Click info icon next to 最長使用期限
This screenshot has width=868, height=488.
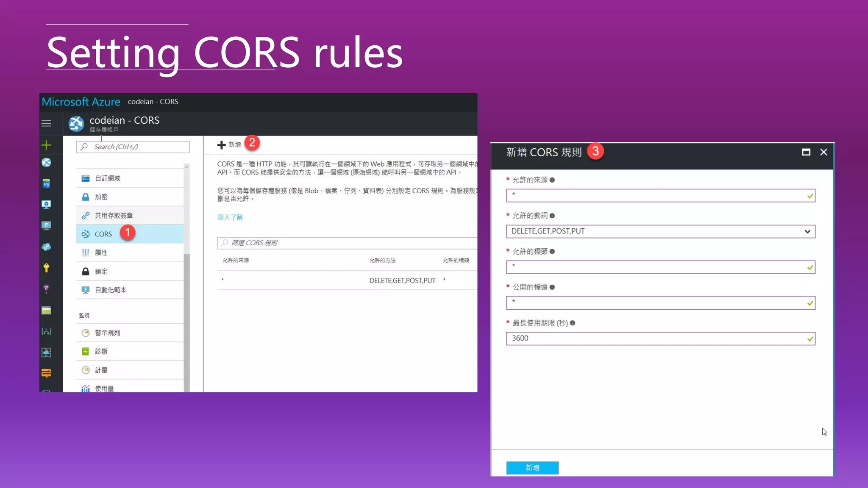573,323
